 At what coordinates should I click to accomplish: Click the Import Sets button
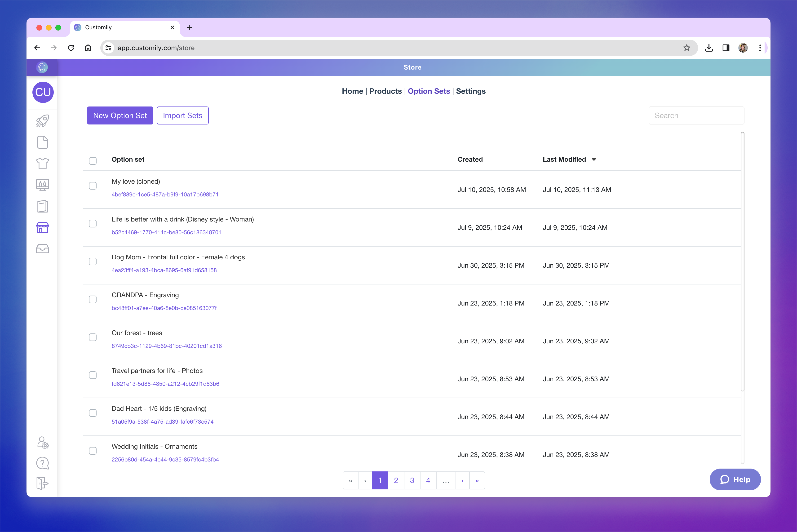pos(182,115)
